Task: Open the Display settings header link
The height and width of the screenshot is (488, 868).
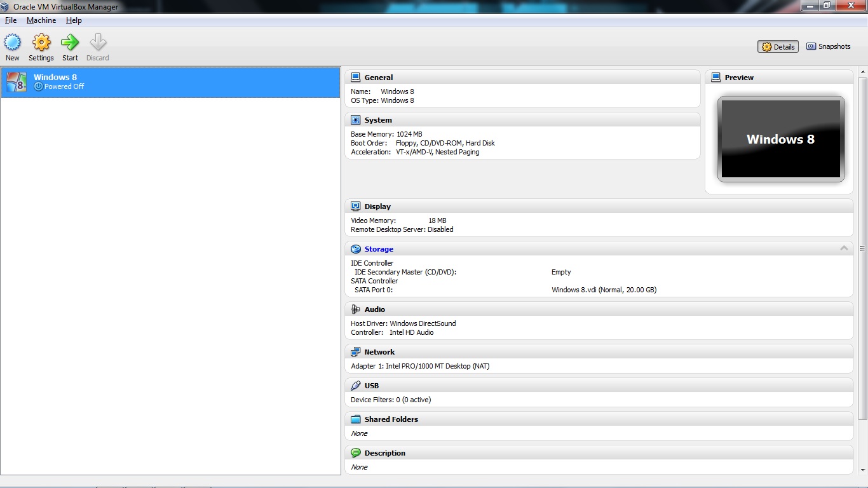Action: click(377, 207)
